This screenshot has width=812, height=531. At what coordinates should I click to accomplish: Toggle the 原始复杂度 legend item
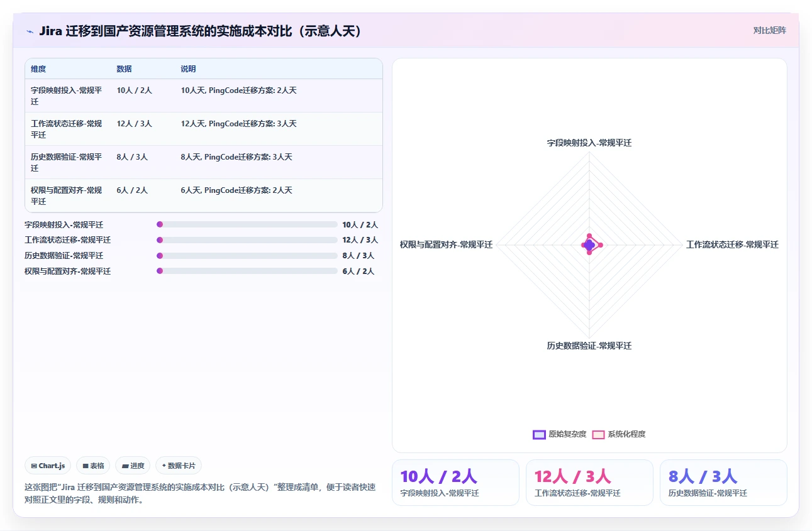559,434
